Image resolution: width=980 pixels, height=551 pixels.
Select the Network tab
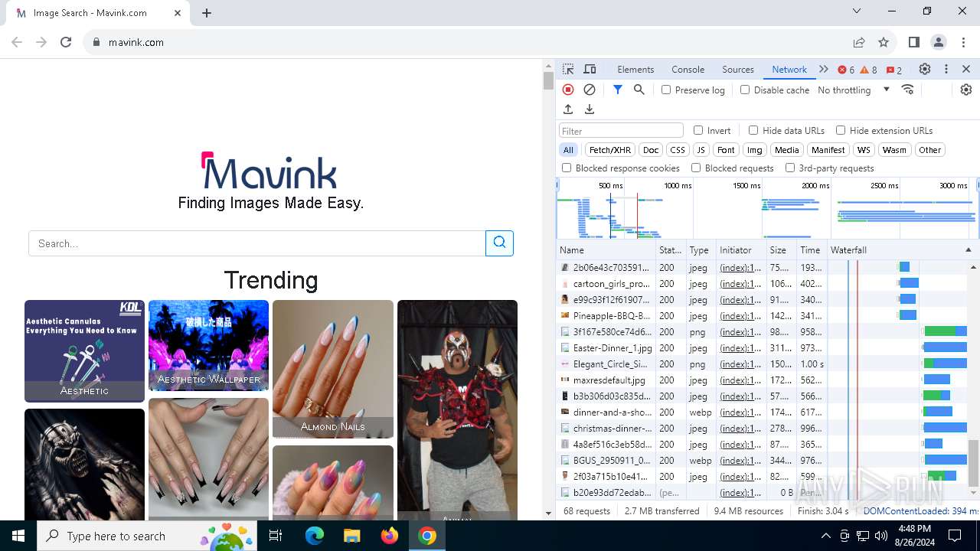coord(789,69)
